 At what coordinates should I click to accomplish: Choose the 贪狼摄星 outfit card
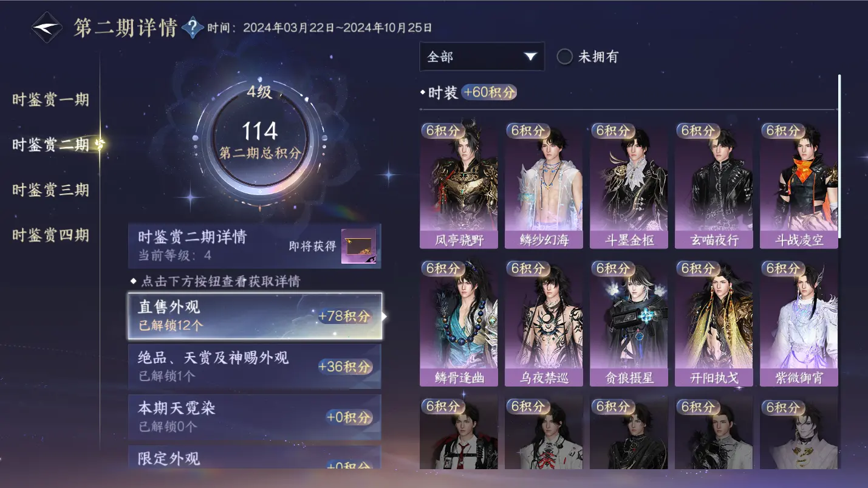click(x=629, y=323)
